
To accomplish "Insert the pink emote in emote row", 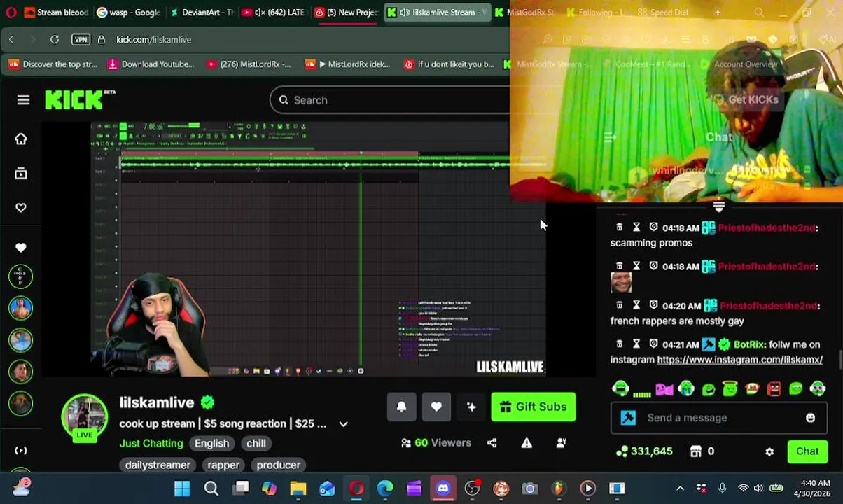I will (664, 388).
